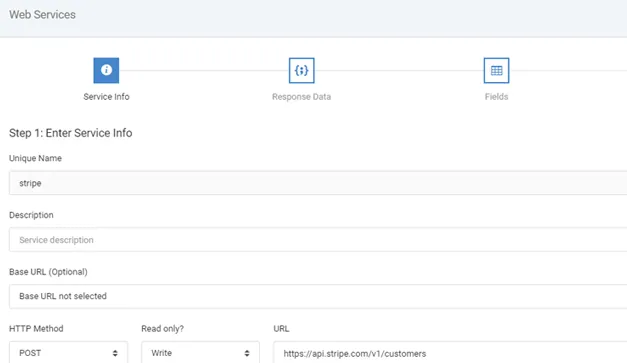The image size is (627, 363).
Task: Click the Description label
Action: (x=31, y=215)
